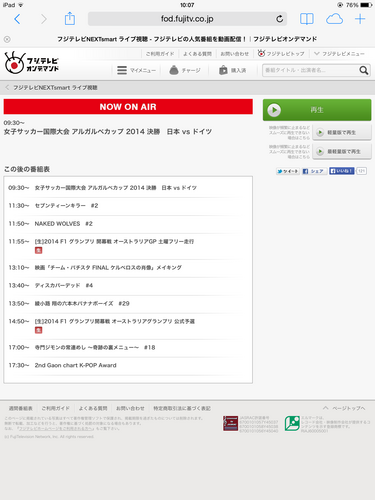Screen dimensions: 375x500
Task: Click the JASRAC license logo
Action: pyautogui.click(x=230, y=424)
